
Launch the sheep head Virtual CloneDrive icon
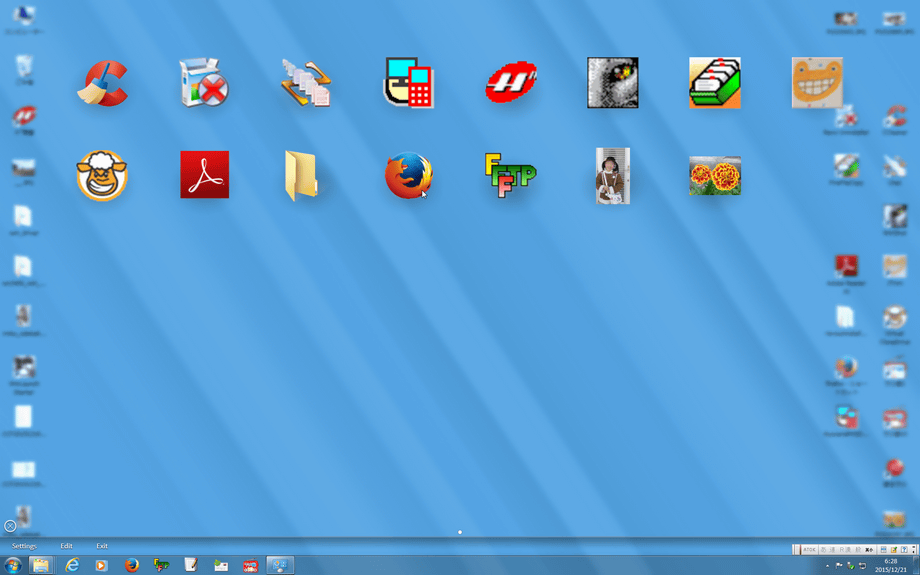coord(102,175)
